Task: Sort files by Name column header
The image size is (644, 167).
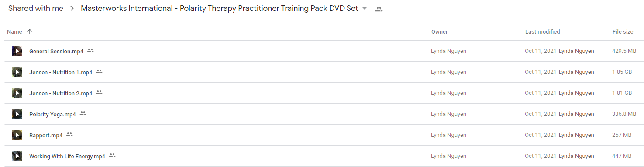Action: pos(14,31)
